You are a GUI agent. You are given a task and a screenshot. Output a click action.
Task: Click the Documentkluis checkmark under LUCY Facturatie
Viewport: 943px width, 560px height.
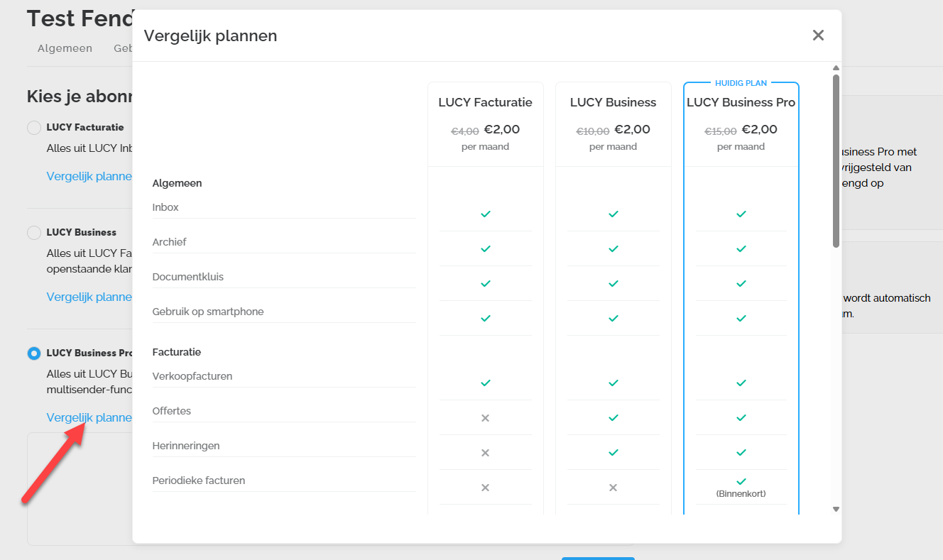(x=486, y=283)
